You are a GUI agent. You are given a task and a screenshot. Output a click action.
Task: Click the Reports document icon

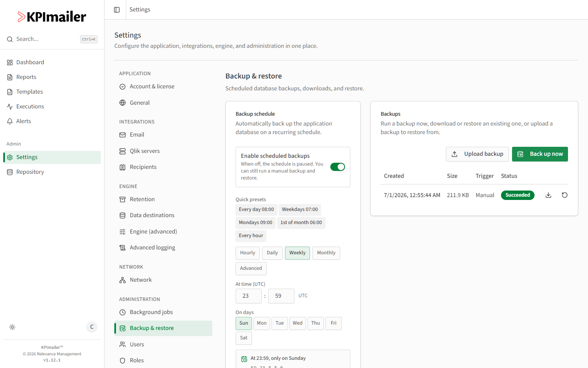point(10,77)
